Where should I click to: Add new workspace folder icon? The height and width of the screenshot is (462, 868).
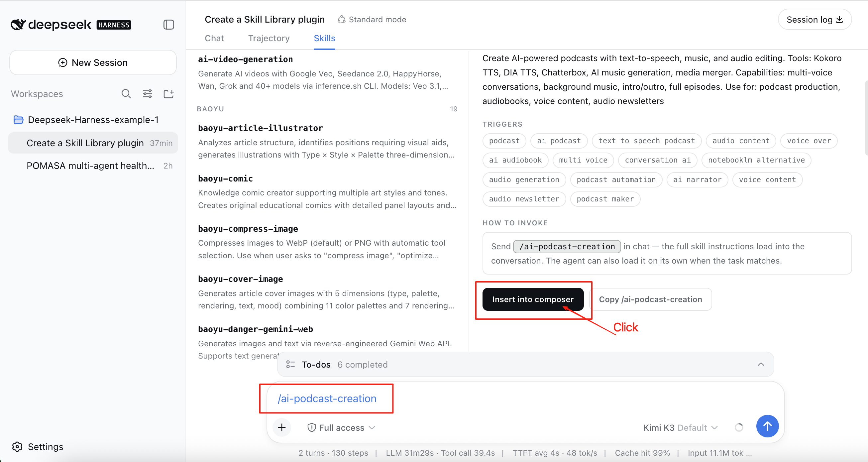click(x=168, y=94)
